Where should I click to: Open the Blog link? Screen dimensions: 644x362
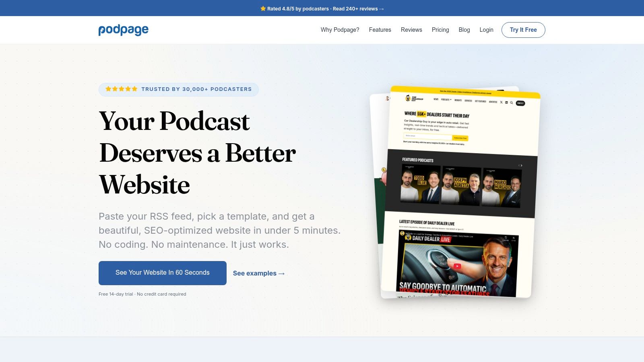click(x=464, y=30)
